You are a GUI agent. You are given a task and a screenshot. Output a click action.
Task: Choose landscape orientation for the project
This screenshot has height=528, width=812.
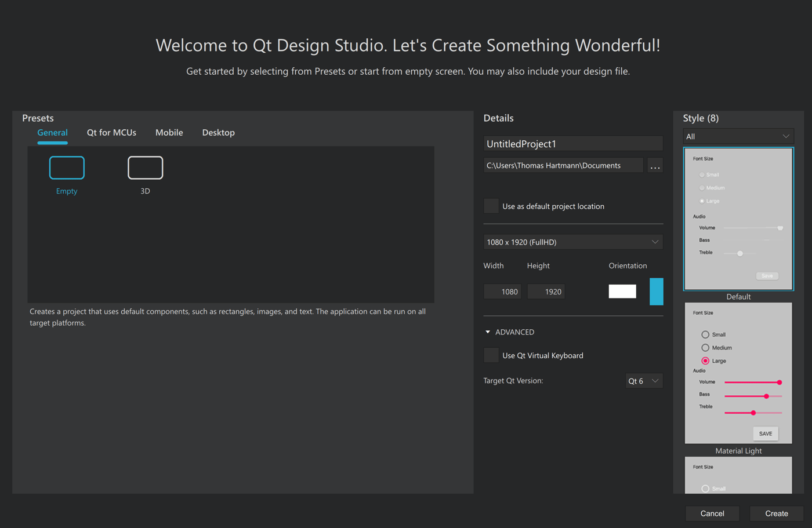point(622,292)
